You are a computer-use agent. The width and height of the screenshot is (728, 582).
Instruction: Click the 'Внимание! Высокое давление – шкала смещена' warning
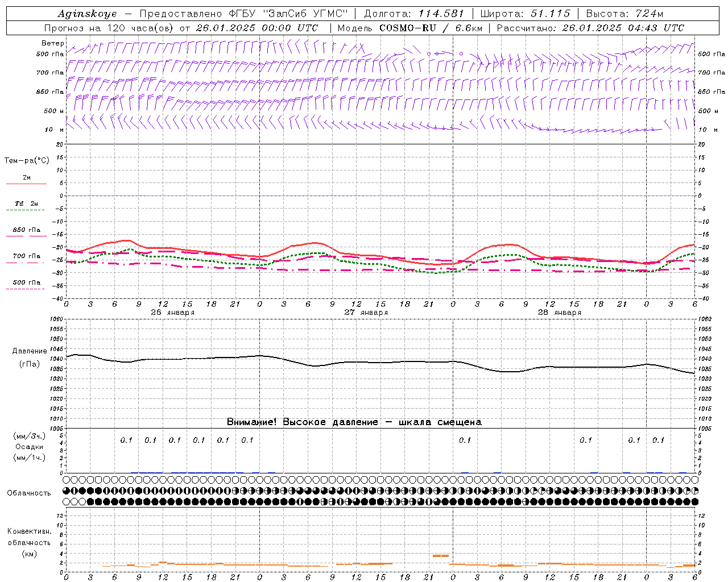coord(354,422)
